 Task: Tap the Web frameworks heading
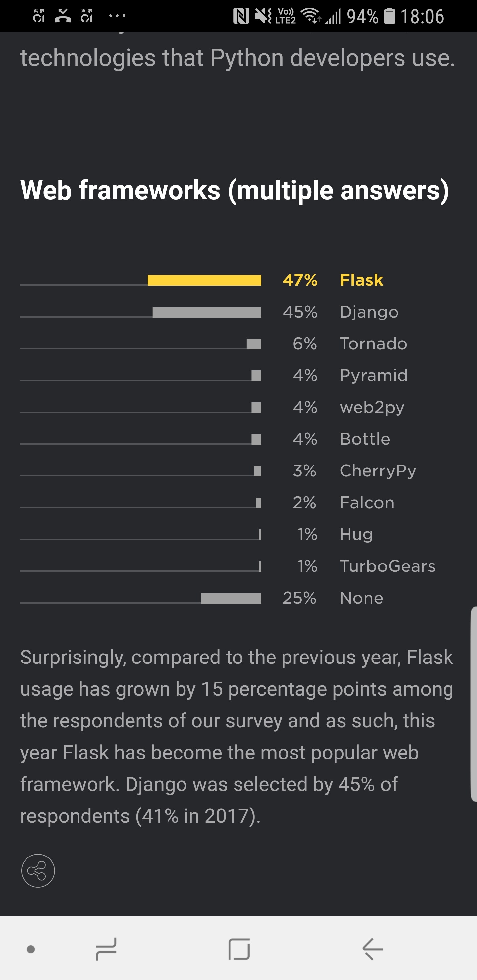point(235,190)
